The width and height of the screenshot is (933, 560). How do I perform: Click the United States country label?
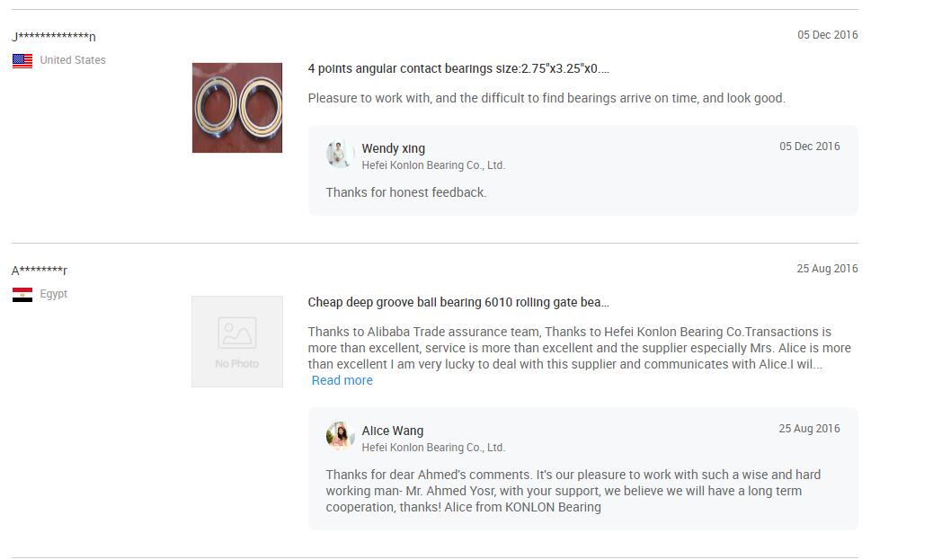point(73,60)
